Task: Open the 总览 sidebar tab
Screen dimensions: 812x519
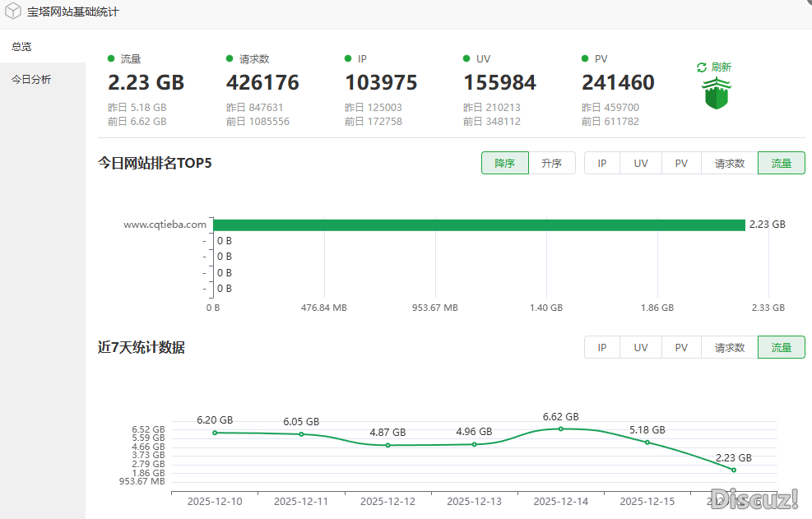Action: click(22, 47)
